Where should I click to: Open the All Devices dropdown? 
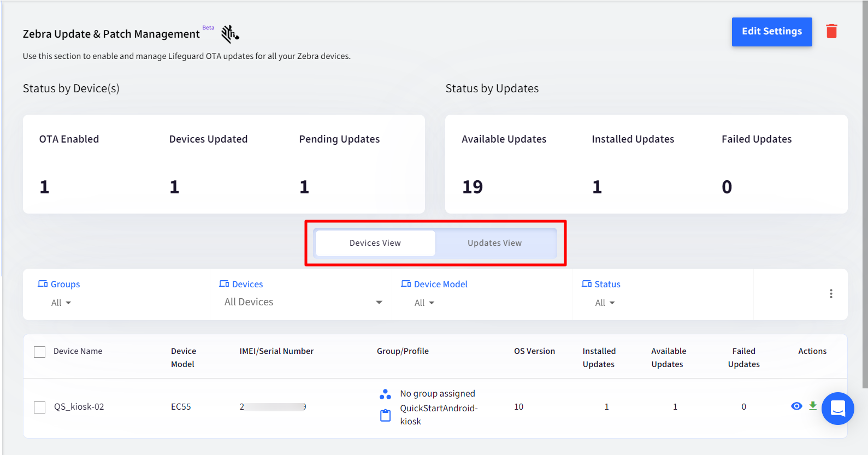(303, 302)
